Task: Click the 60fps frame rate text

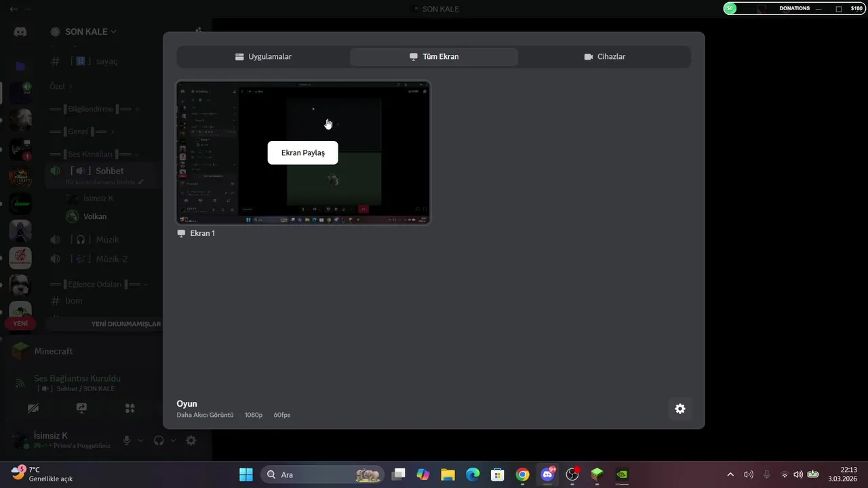Action: click(x=282, y=415)
